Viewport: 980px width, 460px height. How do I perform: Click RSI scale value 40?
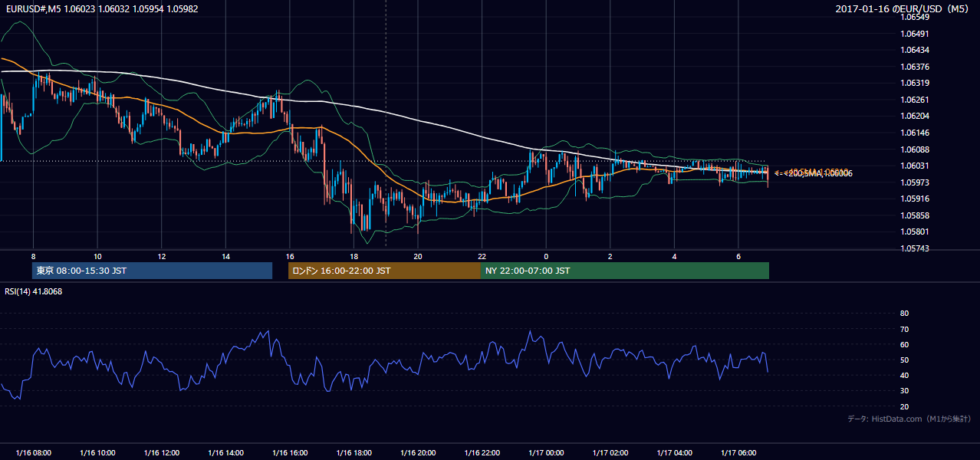click(x=904, y=376)
